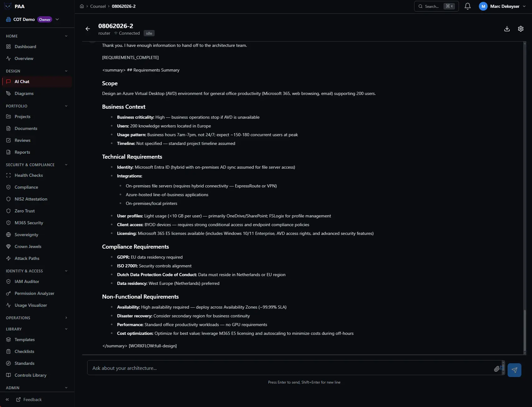Open the Reviews page
532x407 pixels.
coord(37,140)
